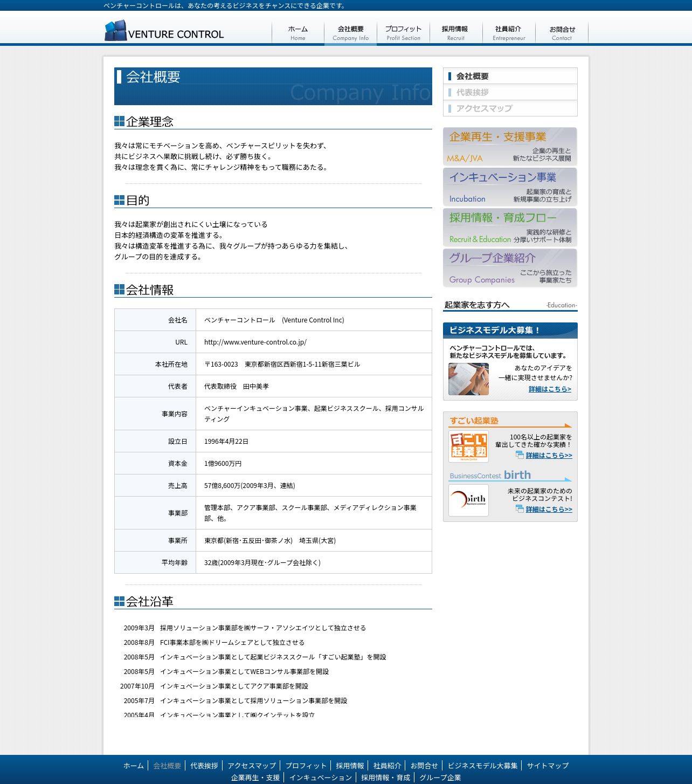
Task: Click the ビジネスモデル大募集 notebook photo thumbnail
Action: click(x=468, y=379)
